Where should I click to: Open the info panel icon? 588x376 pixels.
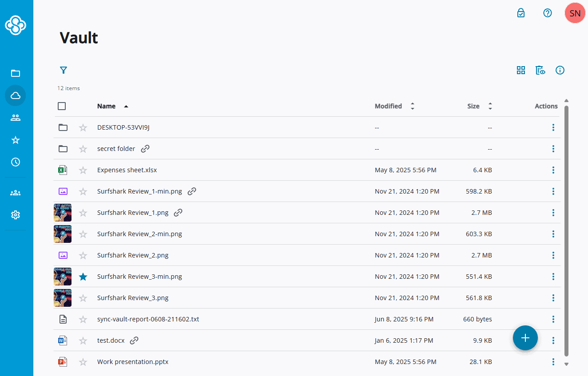click(560, 70)
